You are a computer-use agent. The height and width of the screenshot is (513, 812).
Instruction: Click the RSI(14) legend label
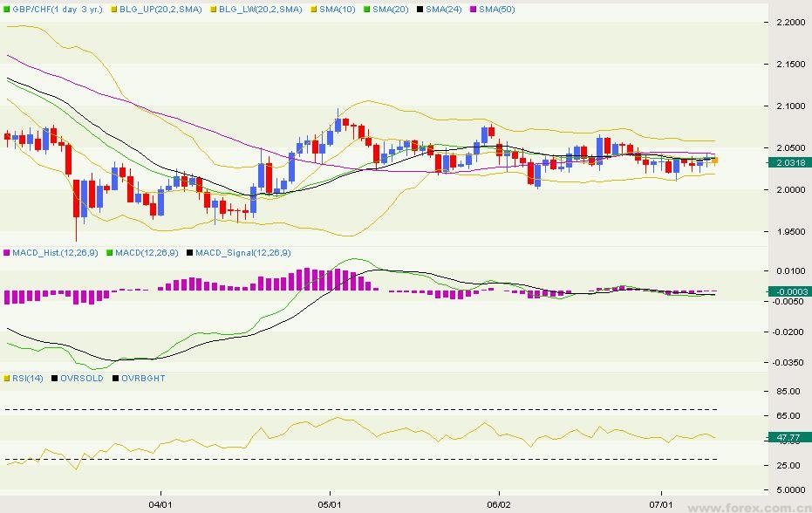point(28,378)
